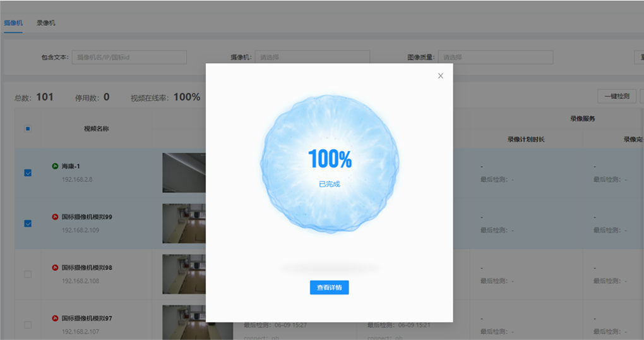Switch to the 摄像机 tab
This screenshot has width=644, height=340.
[x=13, y=23]
